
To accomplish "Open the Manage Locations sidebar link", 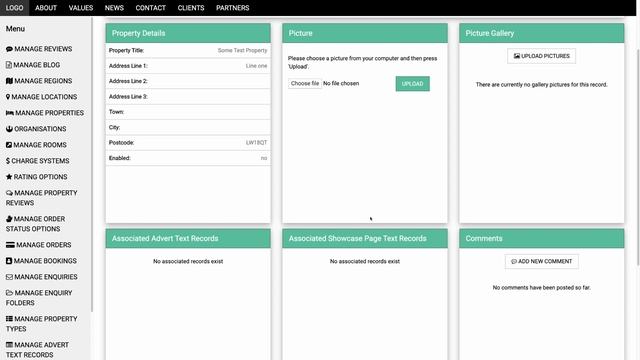I will coord(44,97).
